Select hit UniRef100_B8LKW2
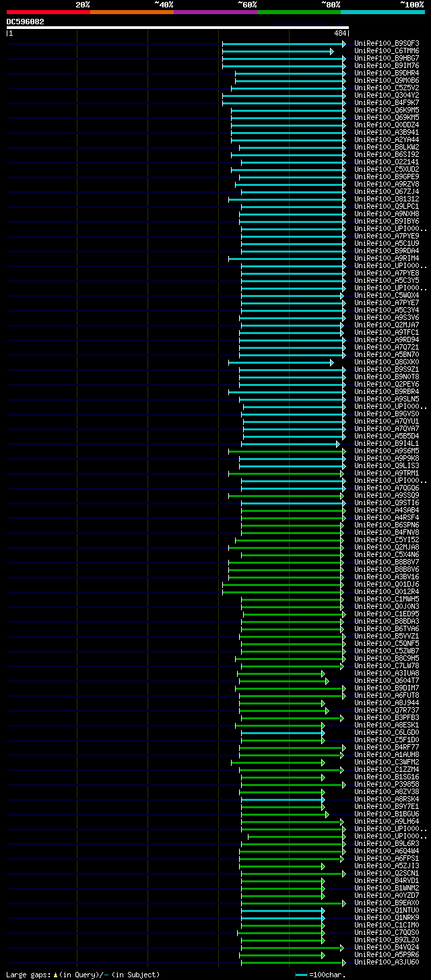 point(387,148)
